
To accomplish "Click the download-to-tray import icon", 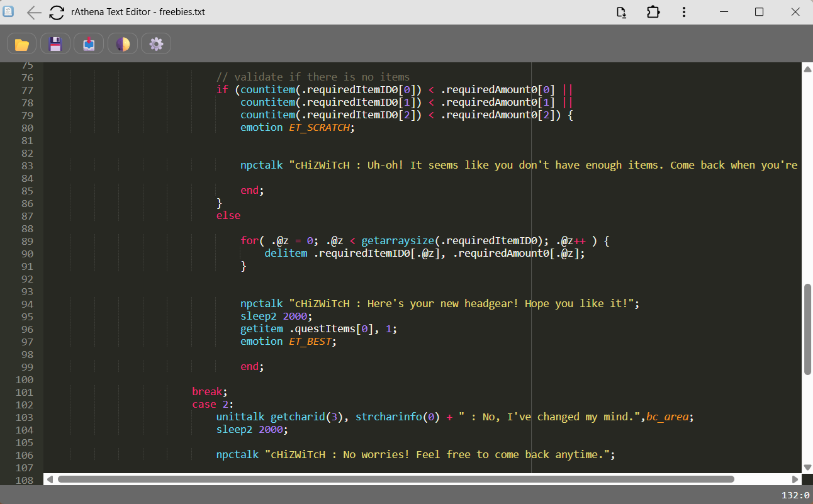I will pyautogui.click(x=89, y=44).
